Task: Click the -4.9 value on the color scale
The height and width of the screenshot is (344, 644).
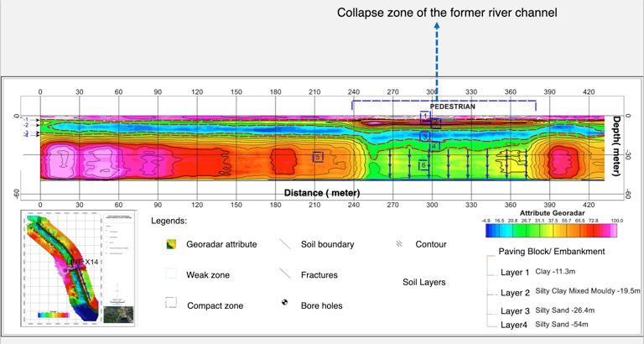Action: coord(486,221)
